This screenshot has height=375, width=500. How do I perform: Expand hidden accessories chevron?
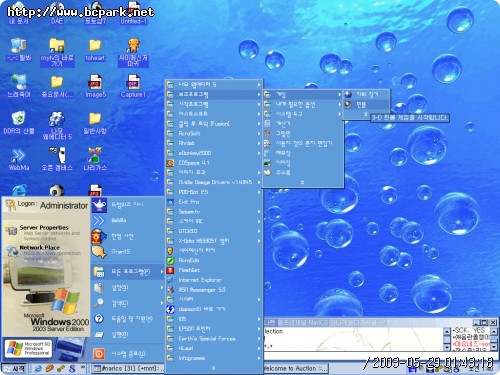(303, 182)
